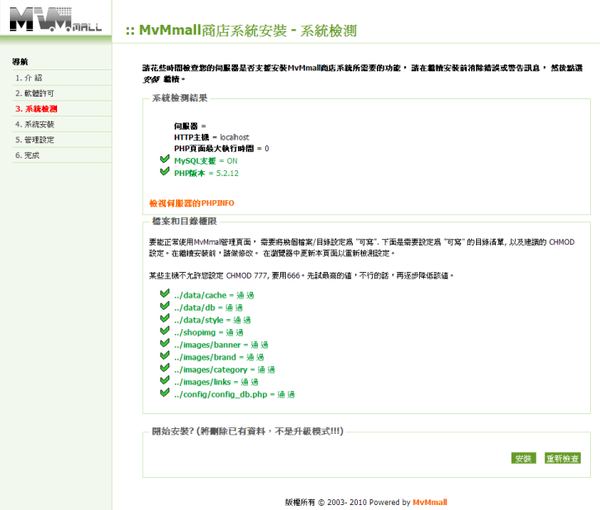
Task: Click the HTTP主機 = localhost line
Action: click(x=212, y=137)
